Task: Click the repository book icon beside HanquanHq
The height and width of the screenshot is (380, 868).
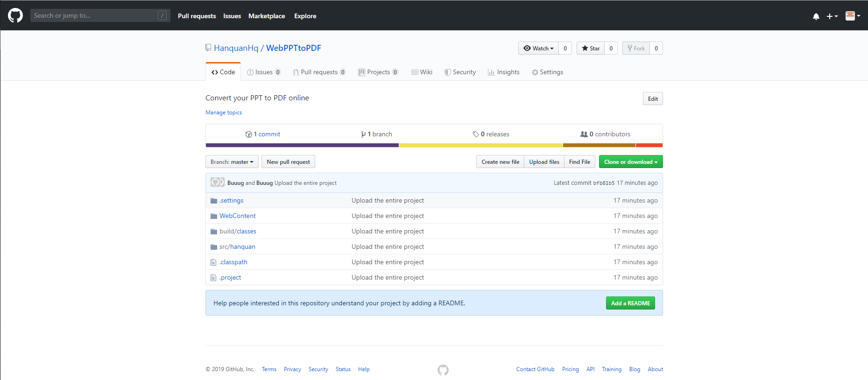Action: [x=208, y=48]
